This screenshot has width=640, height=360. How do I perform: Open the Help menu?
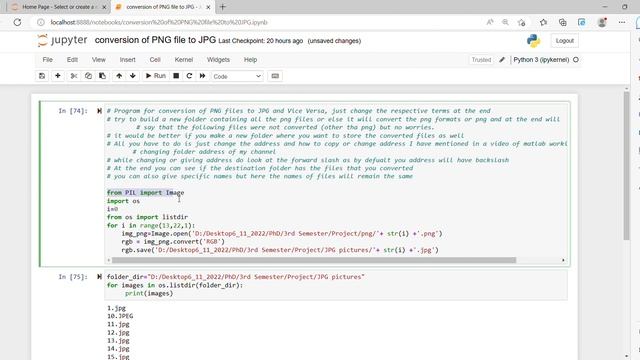click(x=251, y=60)
